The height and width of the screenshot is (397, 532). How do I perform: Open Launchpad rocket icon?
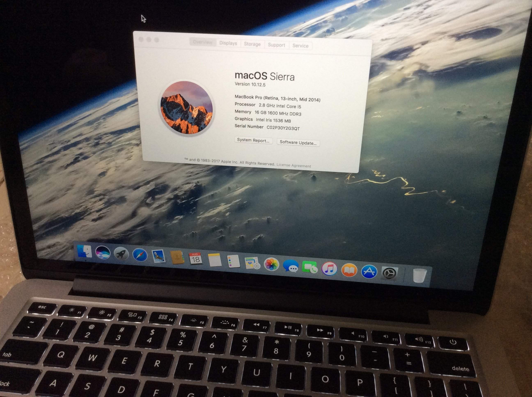(121, 253)
